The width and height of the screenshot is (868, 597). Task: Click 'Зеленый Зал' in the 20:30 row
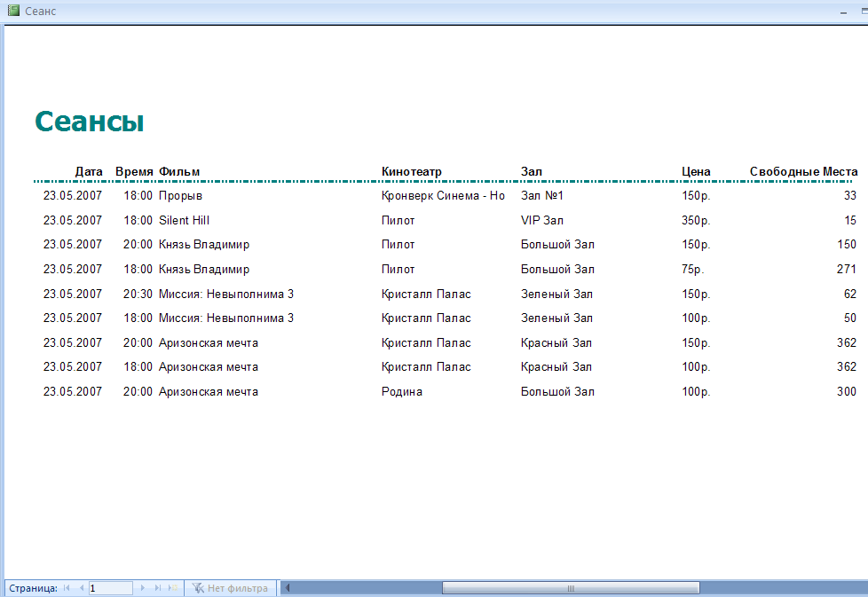pyautogui.click(x=556, y=294)
